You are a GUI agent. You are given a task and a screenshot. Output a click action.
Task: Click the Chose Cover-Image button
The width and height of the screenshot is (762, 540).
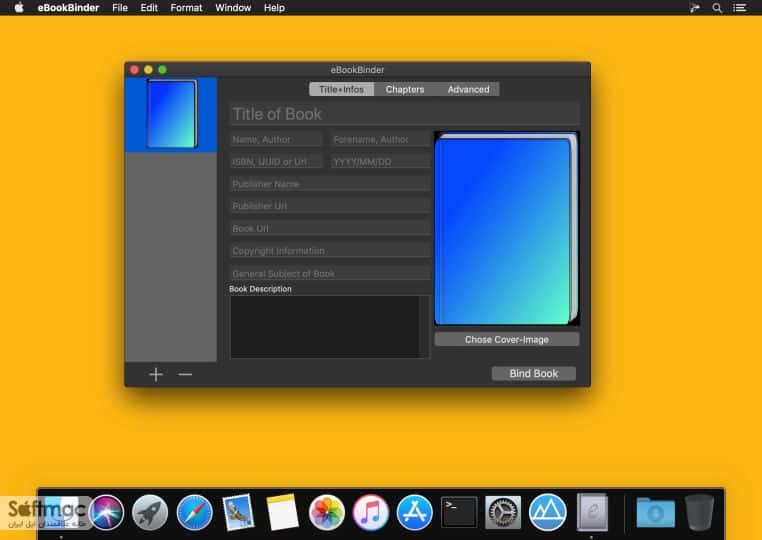tap(506, 339)
